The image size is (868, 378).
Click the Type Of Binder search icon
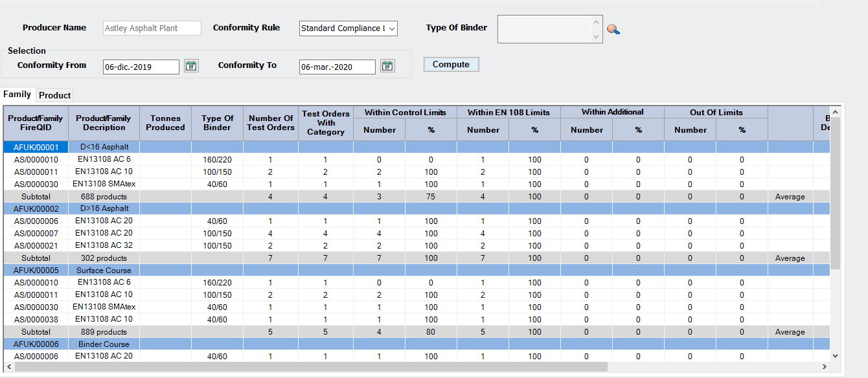(x=613, y=29)
